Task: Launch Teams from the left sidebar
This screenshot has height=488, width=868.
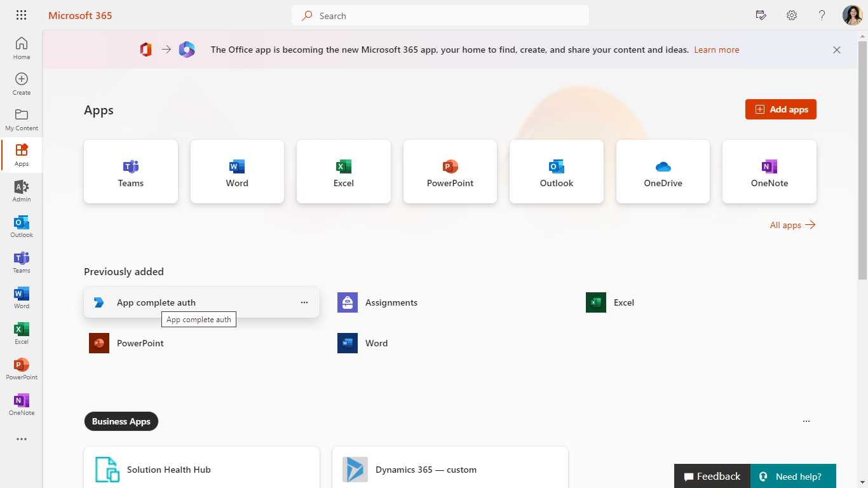Action: [x=22, y=262]
